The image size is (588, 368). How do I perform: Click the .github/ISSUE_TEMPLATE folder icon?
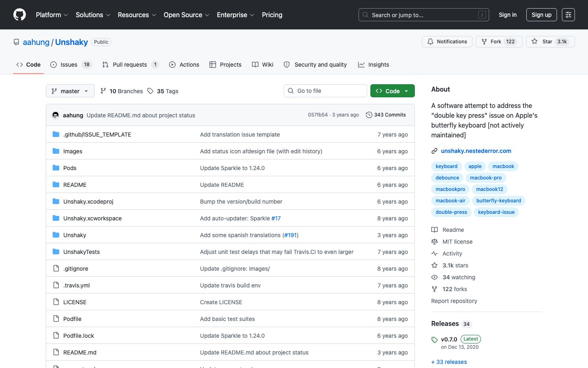point(56,135)
